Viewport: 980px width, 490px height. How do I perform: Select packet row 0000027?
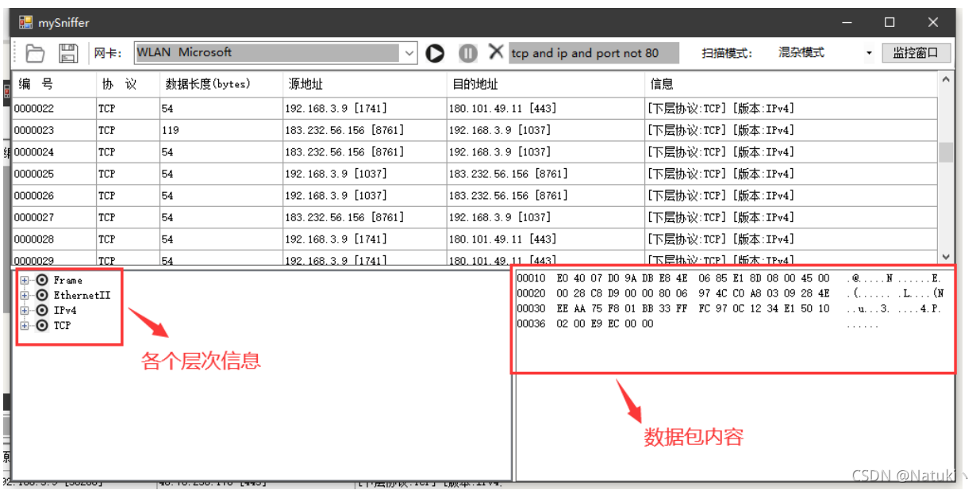(475, 217)
